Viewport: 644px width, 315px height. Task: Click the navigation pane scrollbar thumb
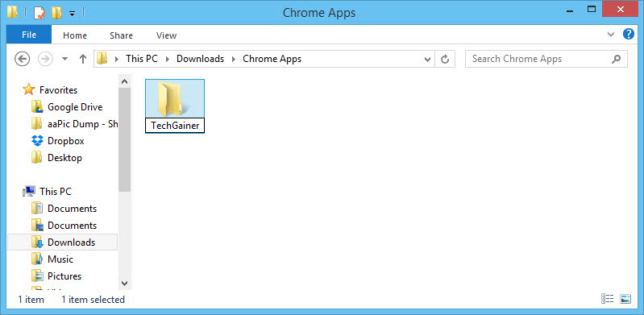125,139
